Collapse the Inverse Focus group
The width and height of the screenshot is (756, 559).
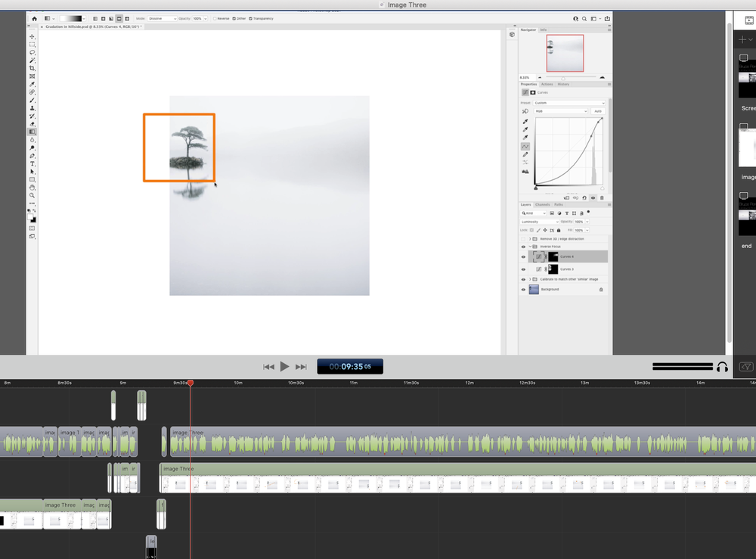(x=530, y=247)
